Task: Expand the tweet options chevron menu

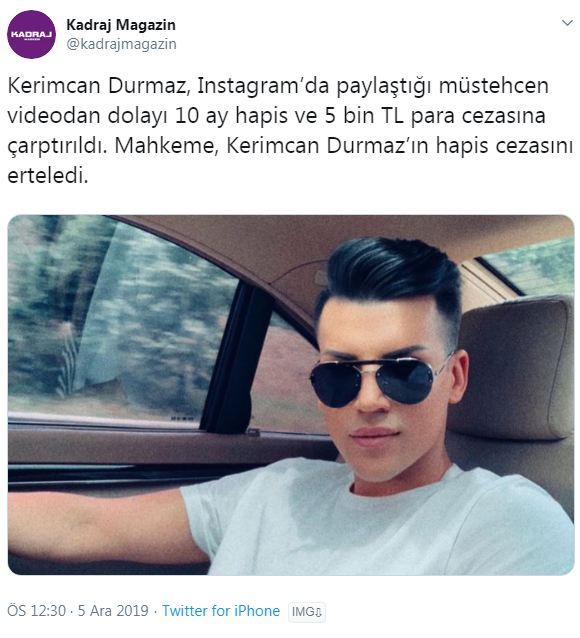Action: click(567, 23)
